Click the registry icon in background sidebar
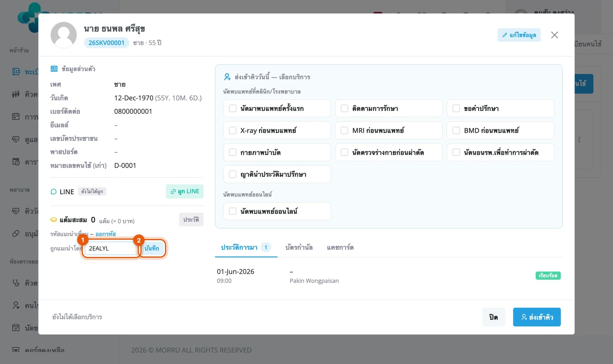613x364 pixels. [x=16, y=72]
